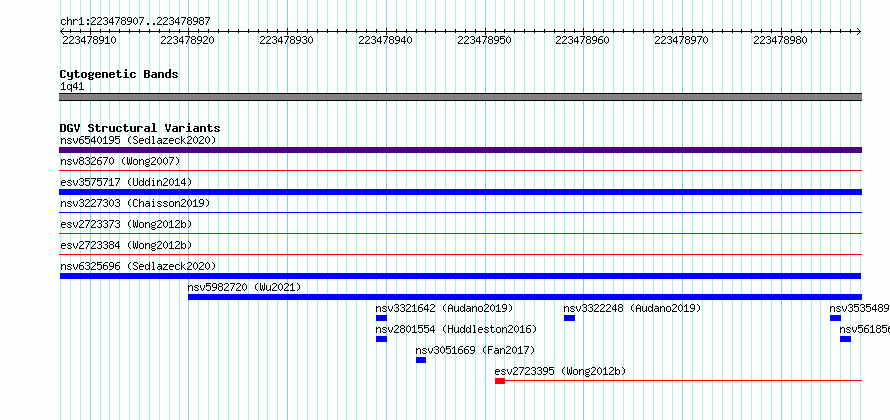Click the chr1:223478907..223478987 region label
890x420 pixels.
(135, 21)
